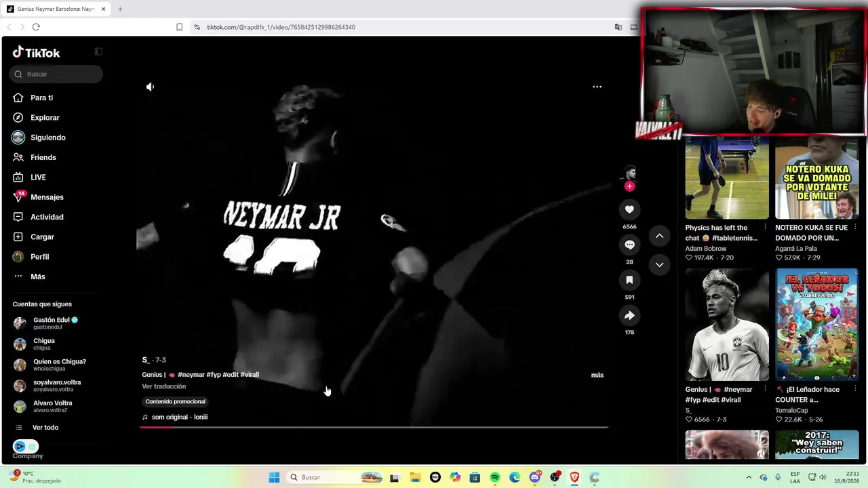Screen dimensions: 868x488
Task: Open the S_ author name on the video
Action: click(x=145, y=360)
